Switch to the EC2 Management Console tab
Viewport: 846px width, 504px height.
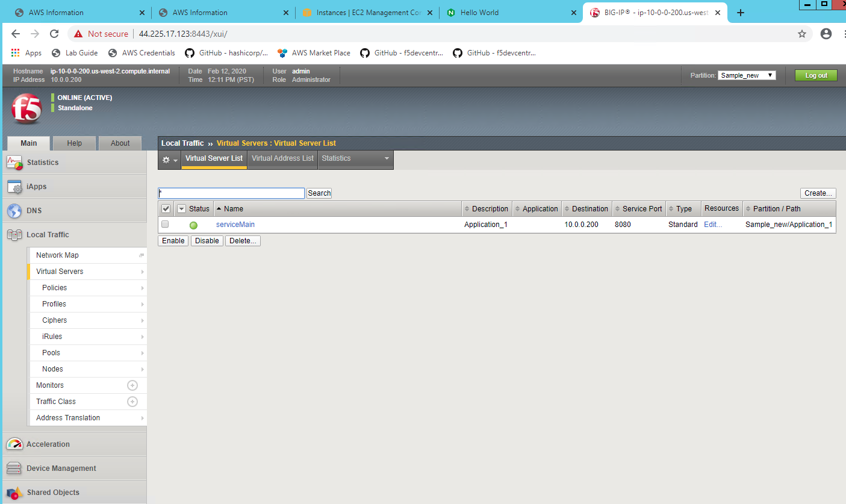(x=369, y=13)
